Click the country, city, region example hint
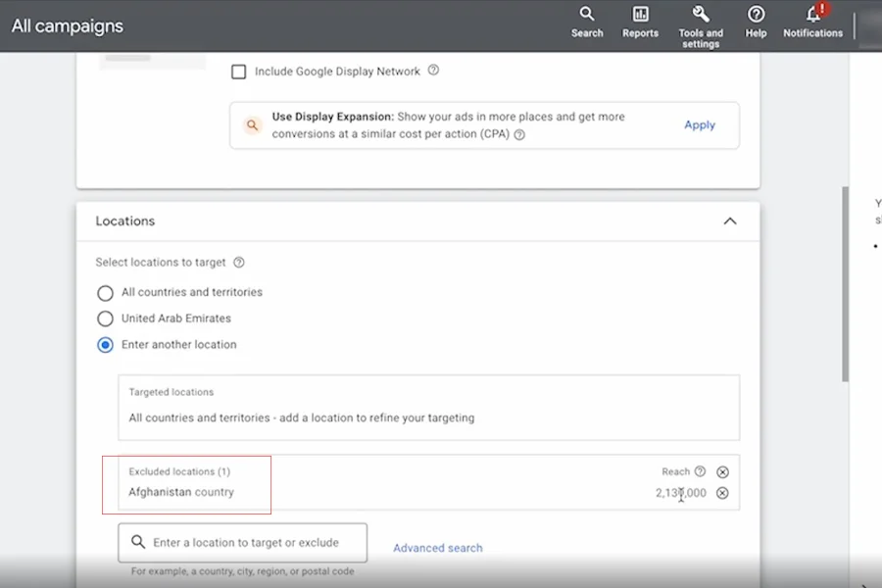This screenshot has height=588, width=882. [x=242, y=571]
